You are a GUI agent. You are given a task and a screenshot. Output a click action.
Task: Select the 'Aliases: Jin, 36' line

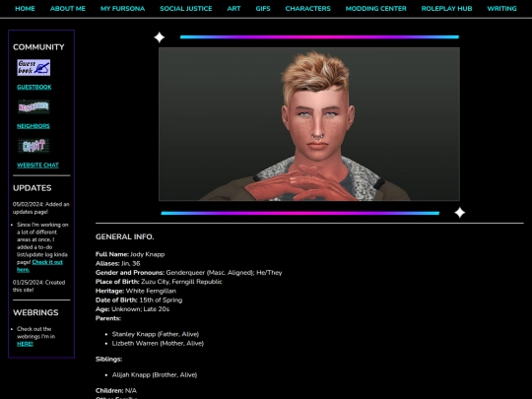pyautogui.click(x=118, y=264)
